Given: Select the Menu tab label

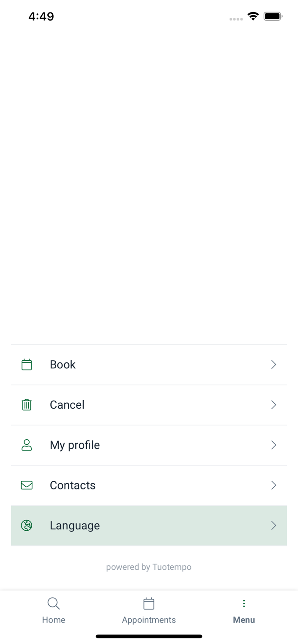Looking at the screenshot, I should click(x=244, y=620).
